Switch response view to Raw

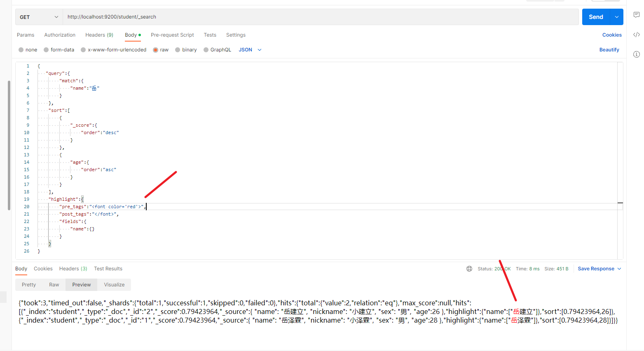[54, 285]
